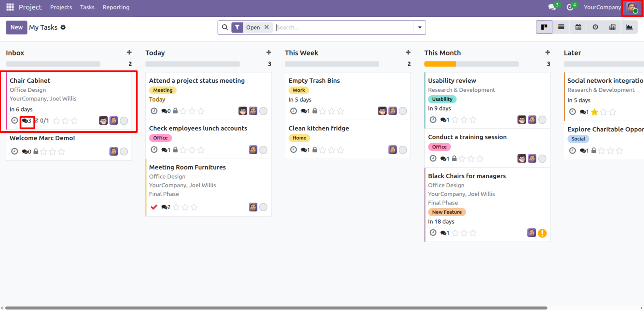Viewport: 644px width, 310px height.
Task: Switch to calendar view
Action: pos(578,27)
